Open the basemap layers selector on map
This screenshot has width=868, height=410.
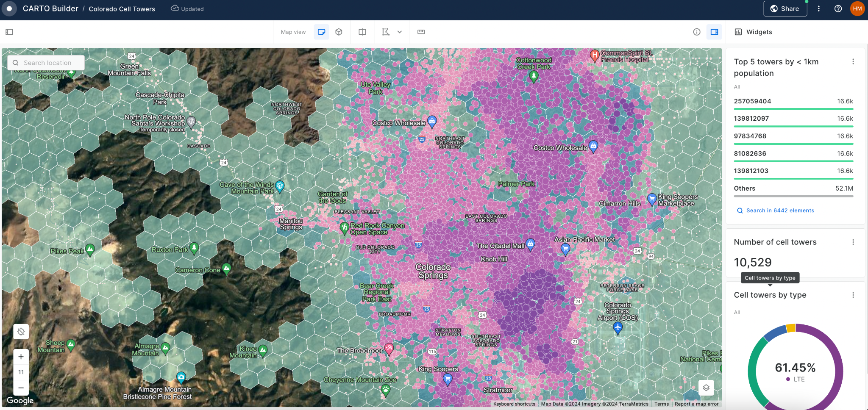tap(706, 387)
